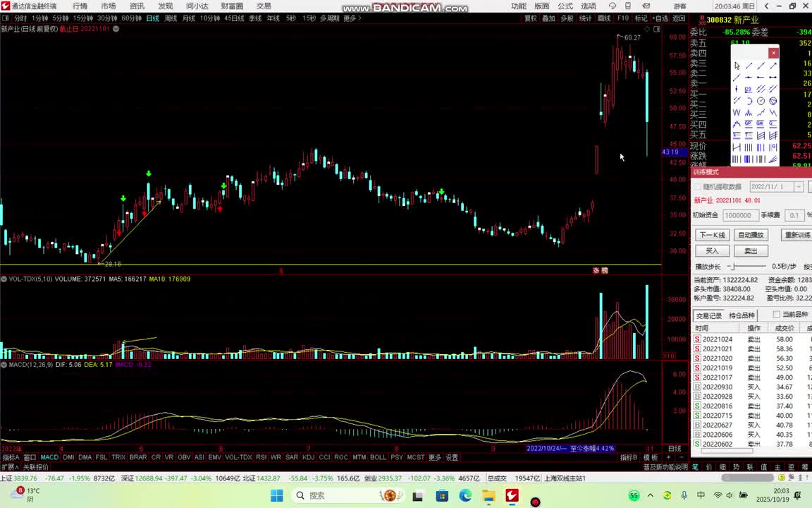
Task: Click the 初始资金 input field
Action: 741,215
